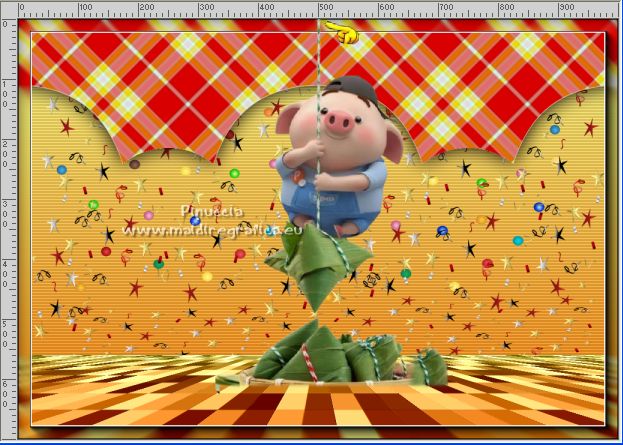The height and width of the screenshot is (445, 623).
Task: Click the pile of rice dumplings in basket
Action: pos(332,354)
